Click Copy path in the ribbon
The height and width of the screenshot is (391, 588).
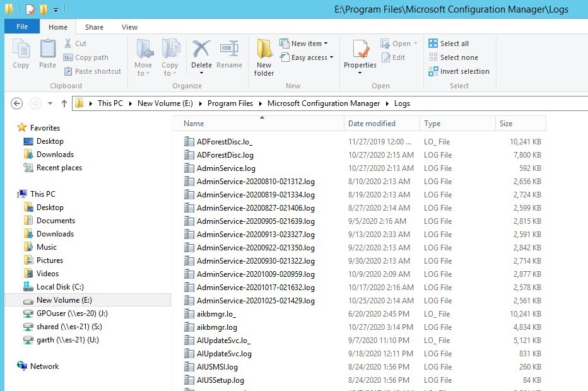[x=86, y=57]
